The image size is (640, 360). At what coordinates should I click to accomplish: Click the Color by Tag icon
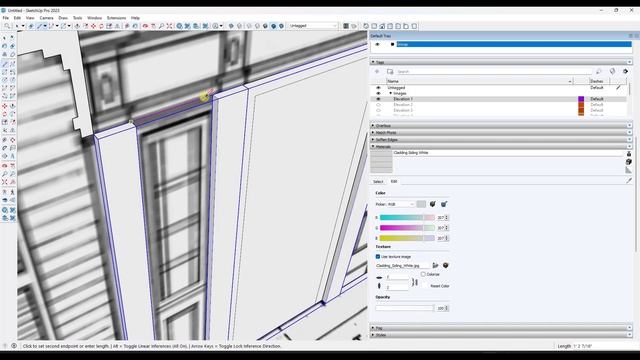point(612,71)
